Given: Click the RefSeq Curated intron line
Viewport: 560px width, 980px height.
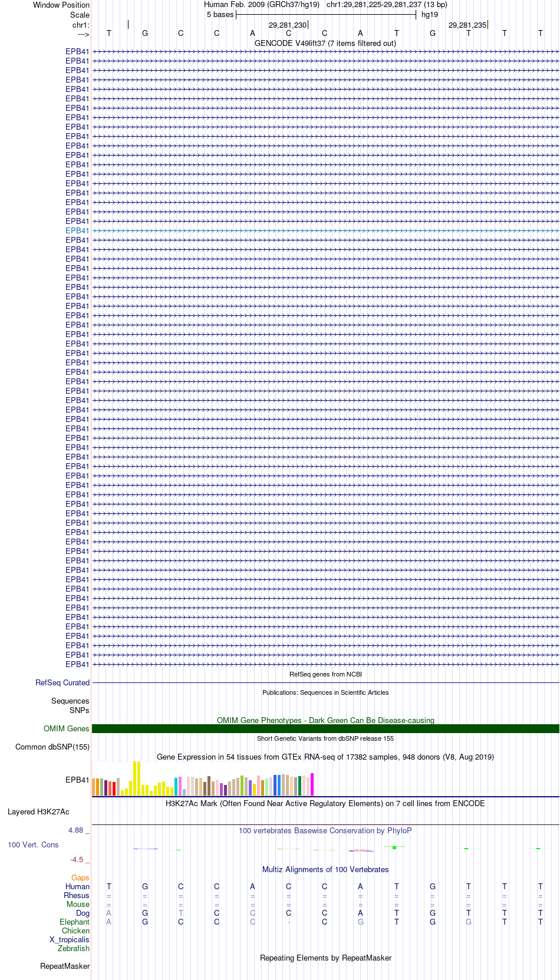Looking at the screenshot, I should [325, 683].
